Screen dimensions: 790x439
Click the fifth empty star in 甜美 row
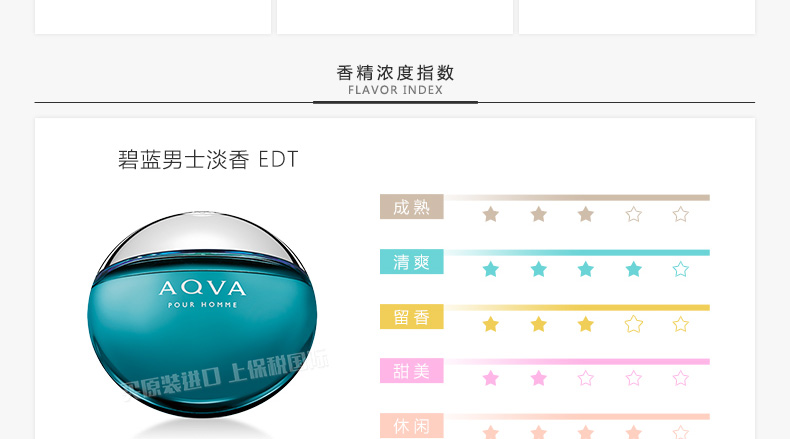tap(681, 378)
